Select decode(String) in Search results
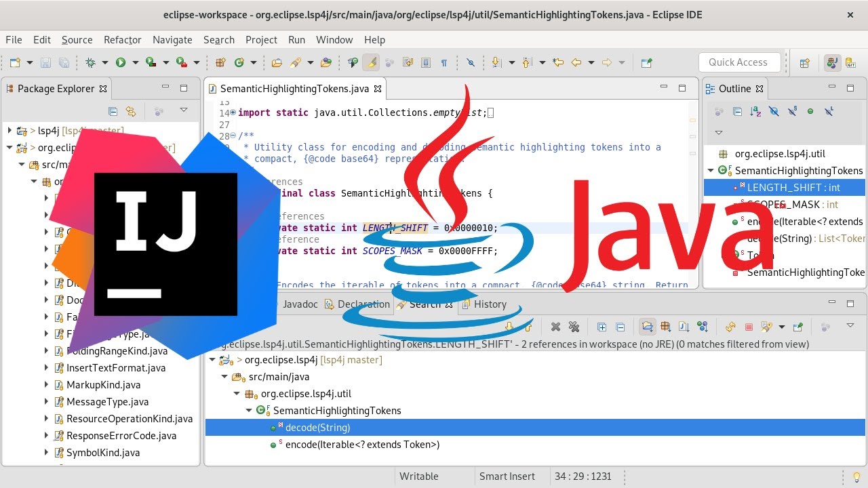 tap(318, 428)
